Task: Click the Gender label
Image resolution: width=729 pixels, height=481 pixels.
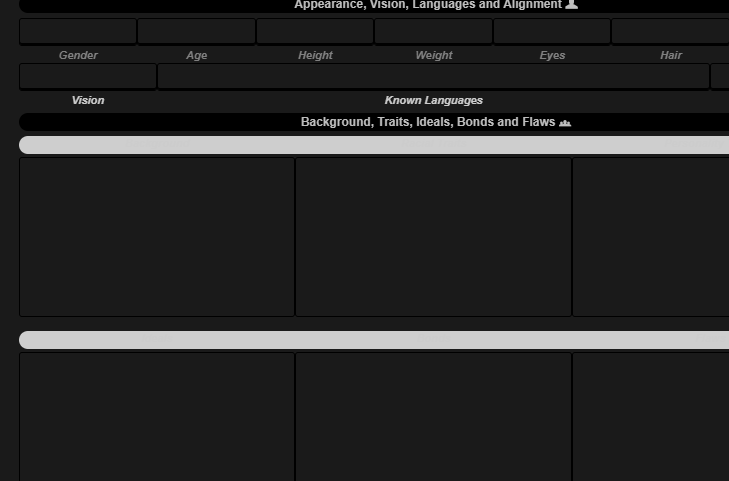Action: click(x=78, y=55)
